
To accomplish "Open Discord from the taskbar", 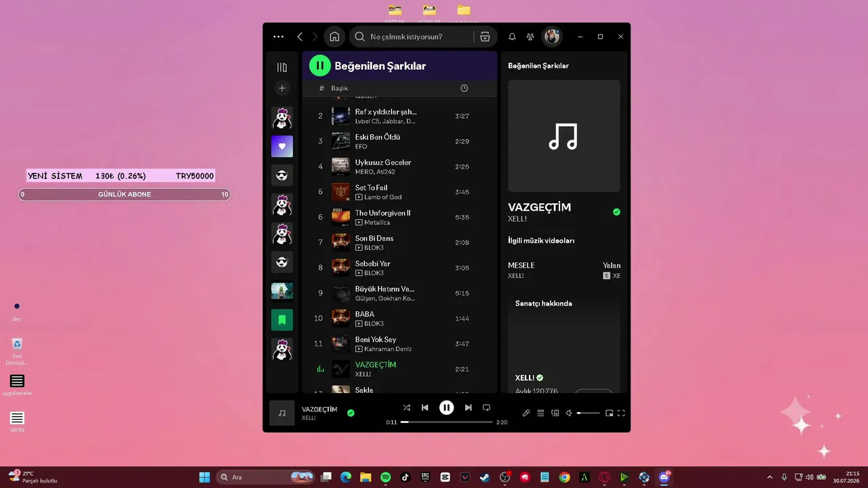I will pyautogui.click(x=664, y=477).
